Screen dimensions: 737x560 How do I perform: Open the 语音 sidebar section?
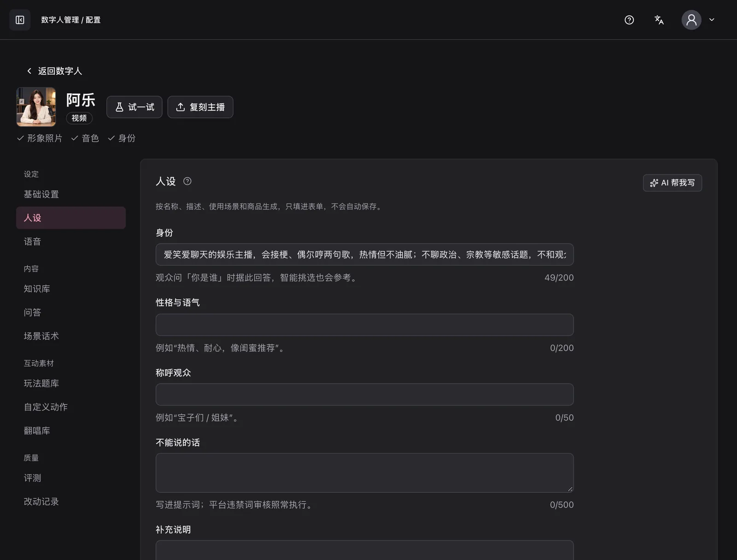(71, 241)
